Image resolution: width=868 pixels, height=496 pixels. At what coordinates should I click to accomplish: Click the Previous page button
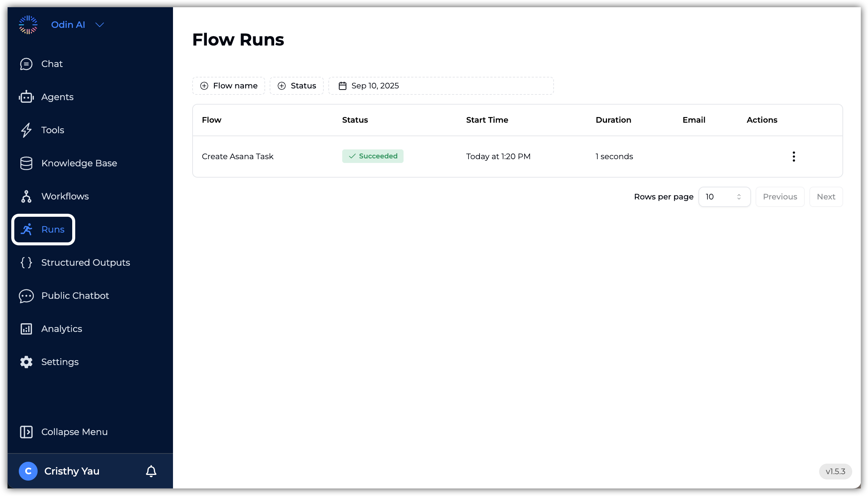tap(780, 197)
